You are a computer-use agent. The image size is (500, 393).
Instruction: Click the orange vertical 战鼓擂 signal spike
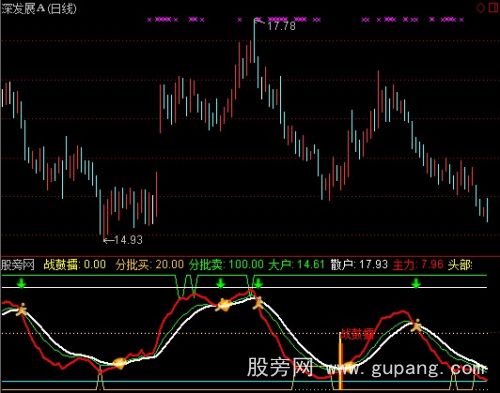340,361
